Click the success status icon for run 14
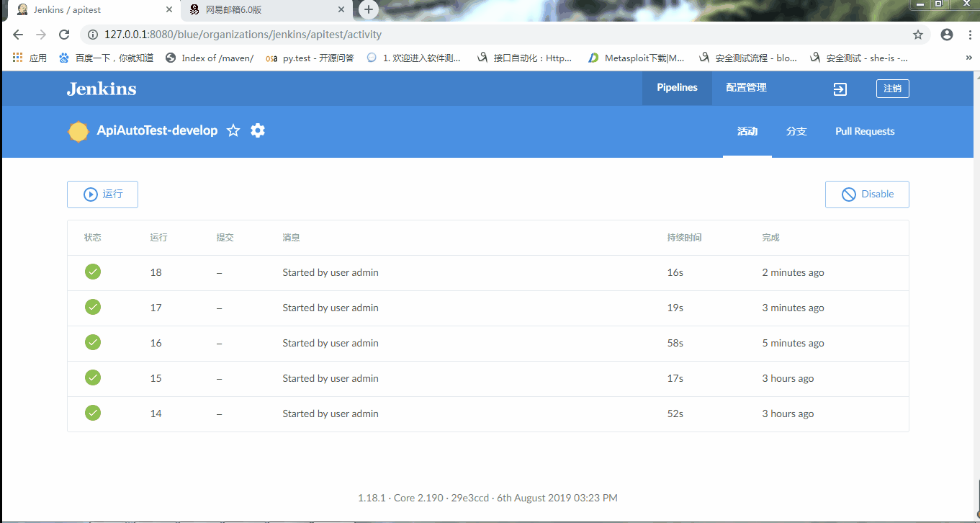The image size is (980, 523). pyautogui.click(x=93, y=413)
